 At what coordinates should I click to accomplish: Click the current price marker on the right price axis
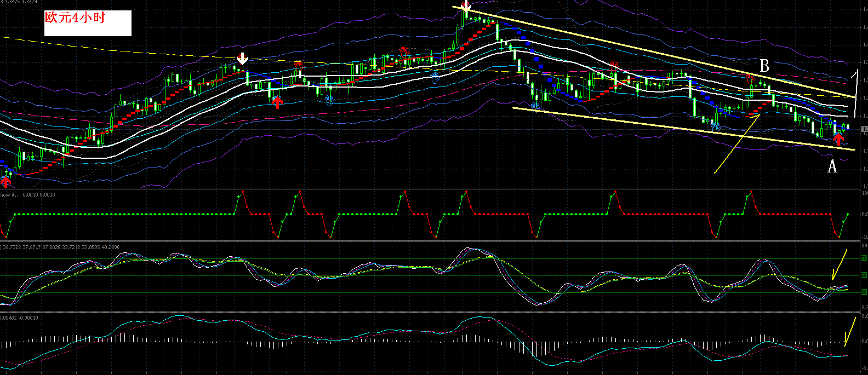click(865, 129)
